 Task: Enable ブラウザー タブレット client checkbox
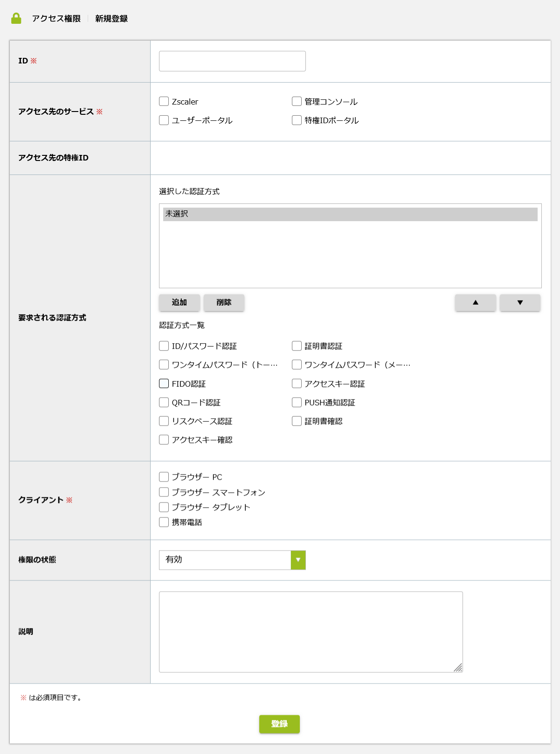click(x=164, y=507)
